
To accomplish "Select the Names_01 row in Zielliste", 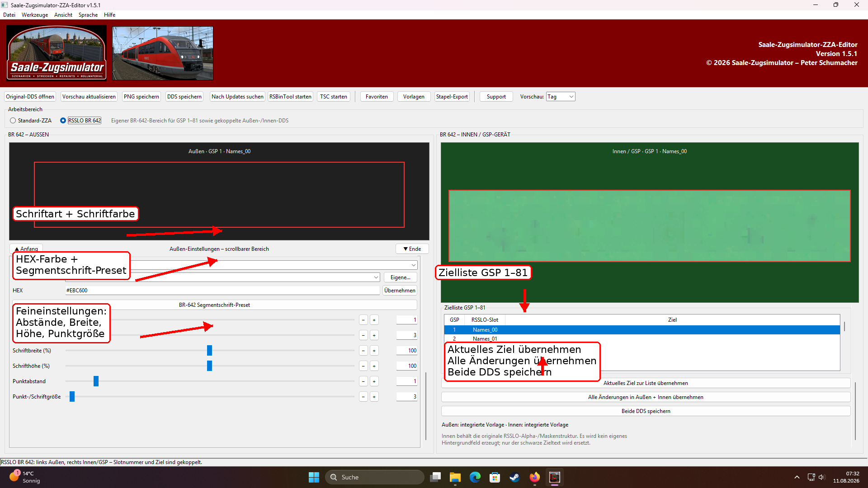I will (x=642, y=338).
